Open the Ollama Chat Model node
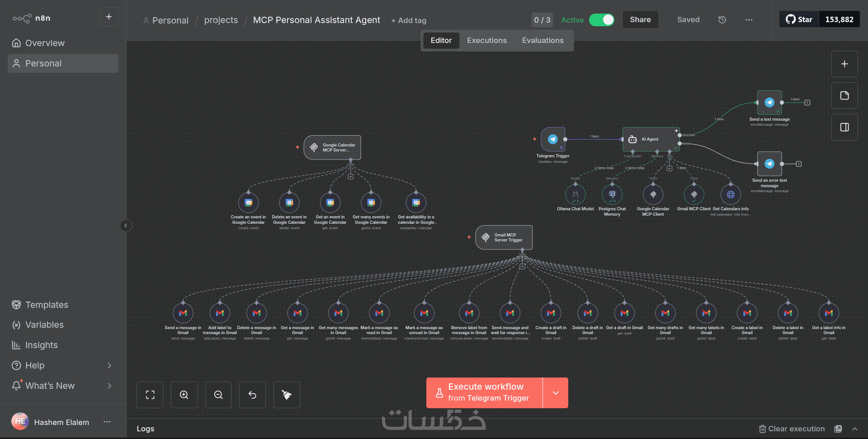This screenshot has height=439, width=868. pyautogui.click(x=576, y=195)
